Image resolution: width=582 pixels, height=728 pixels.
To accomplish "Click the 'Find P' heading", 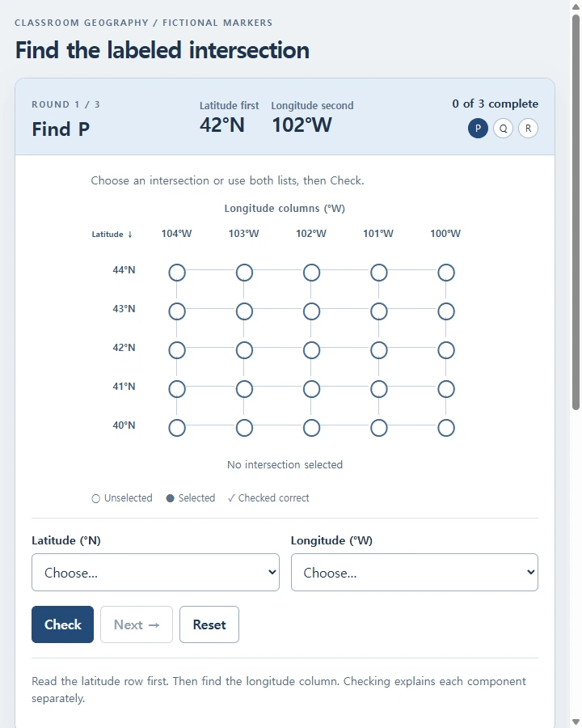I will 61,129.
